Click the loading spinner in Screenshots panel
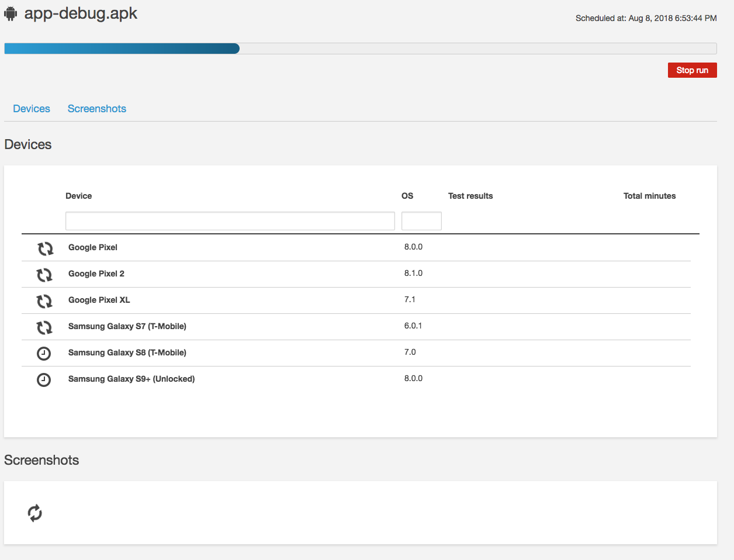 click(x=35, y=513)
